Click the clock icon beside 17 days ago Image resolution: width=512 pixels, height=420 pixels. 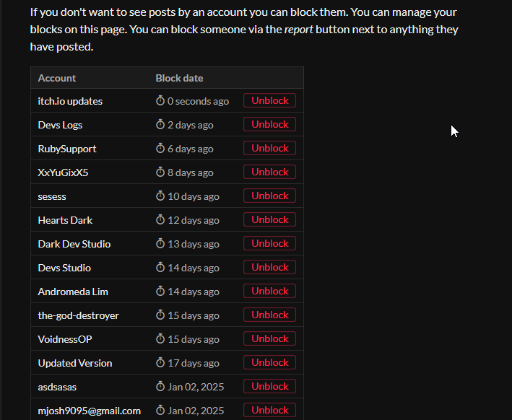point(160,363)
